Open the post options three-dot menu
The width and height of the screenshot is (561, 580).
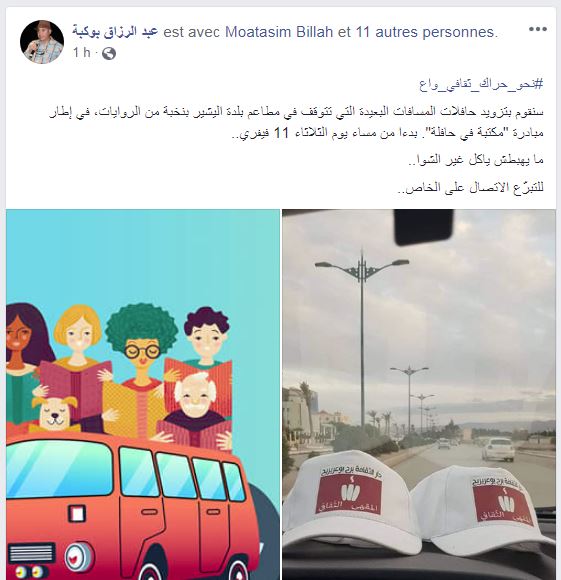[x=537, y=29]
